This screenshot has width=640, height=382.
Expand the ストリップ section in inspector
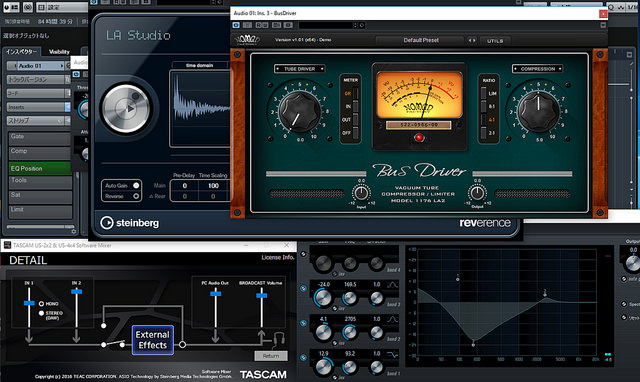pyautogui.click(x=39, y=121)
